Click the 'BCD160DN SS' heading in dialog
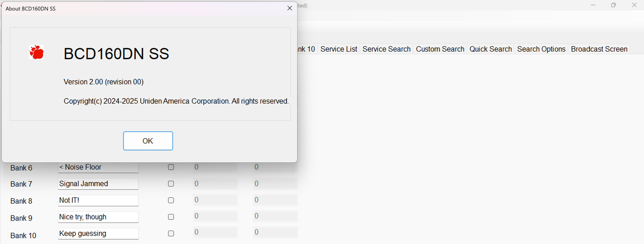 (116, 54)
